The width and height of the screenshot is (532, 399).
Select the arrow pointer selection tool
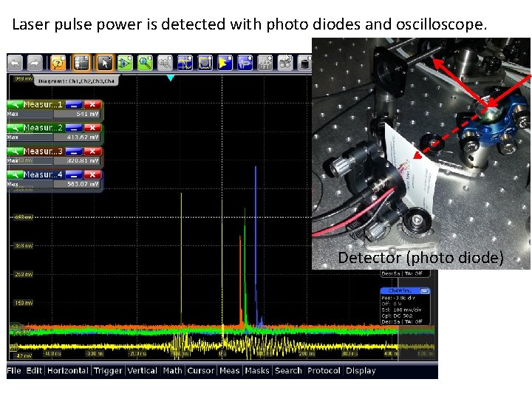point(104,63)
